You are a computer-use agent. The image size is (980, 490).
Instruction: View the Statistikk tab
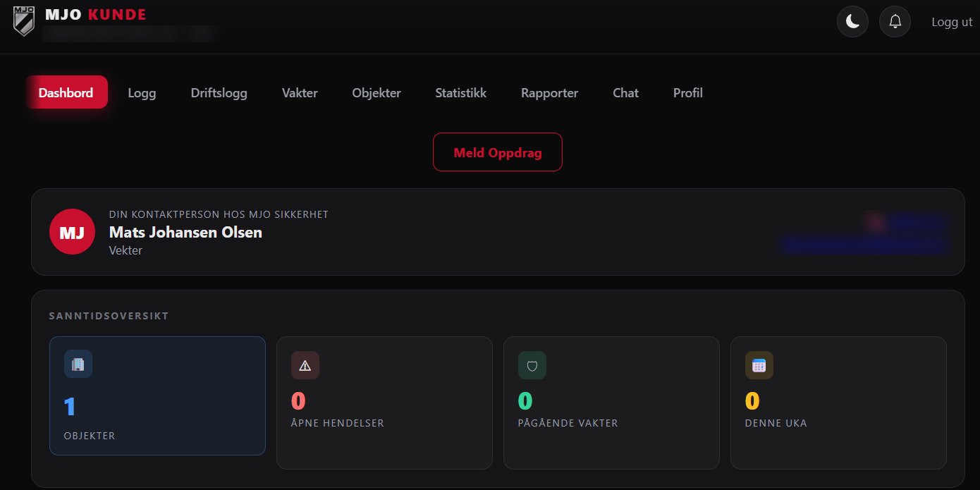(x=460, y=92)
